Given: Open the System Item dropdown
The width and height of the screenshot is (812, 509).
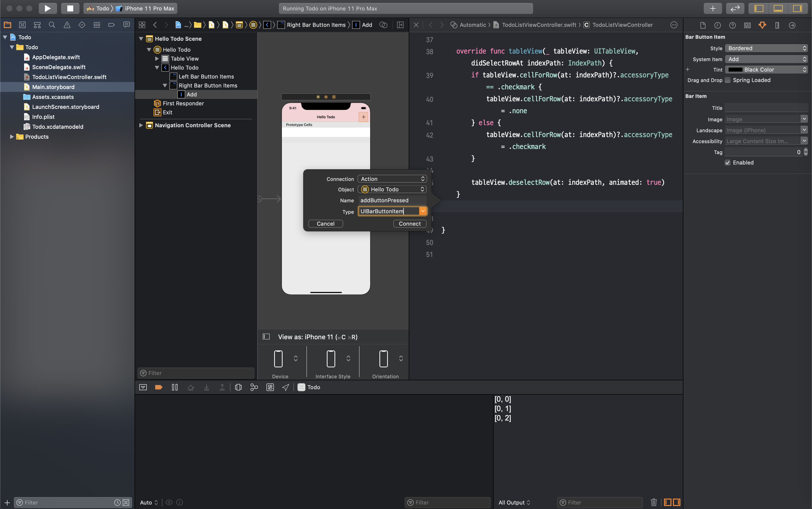Looking at the screenshot, I should click(766, 59).
